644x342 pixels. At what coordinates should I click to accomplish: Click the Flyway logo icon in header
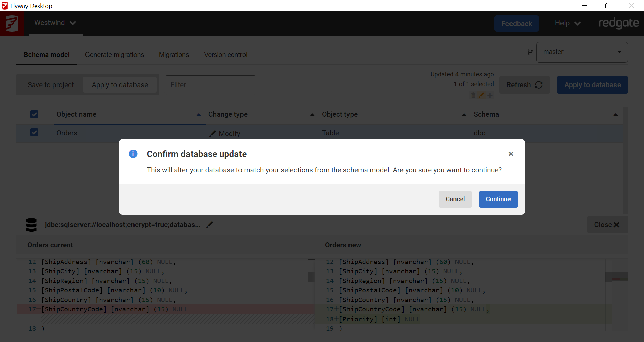(12, 23)
